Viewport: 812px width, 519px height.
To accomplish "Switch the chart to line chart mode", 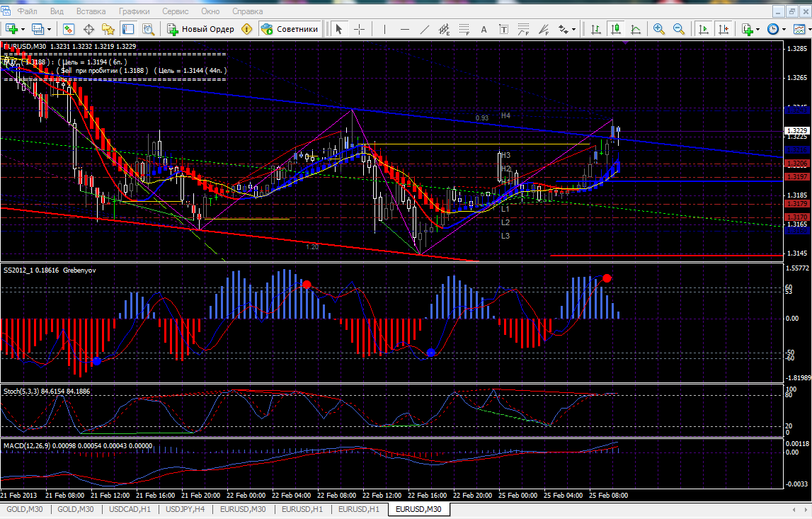I will [x=636, y=29].
